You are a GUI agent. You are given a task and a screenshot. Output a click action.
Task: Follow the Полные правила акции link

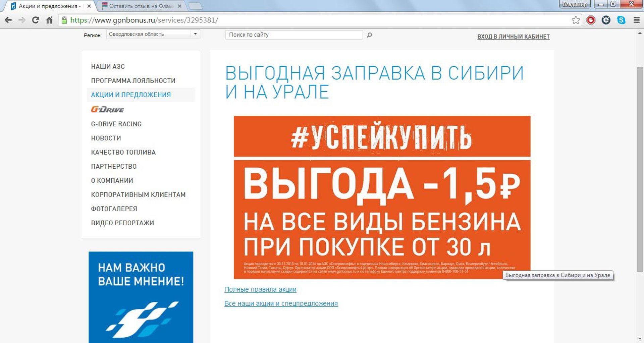(x=260, y=289)
